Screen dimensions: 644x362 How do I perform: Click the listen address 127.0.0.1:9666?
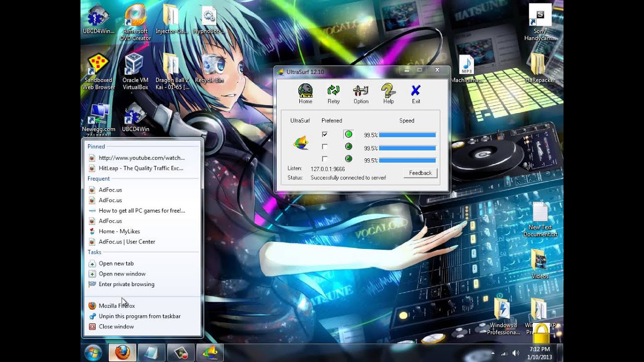(328, 169)
